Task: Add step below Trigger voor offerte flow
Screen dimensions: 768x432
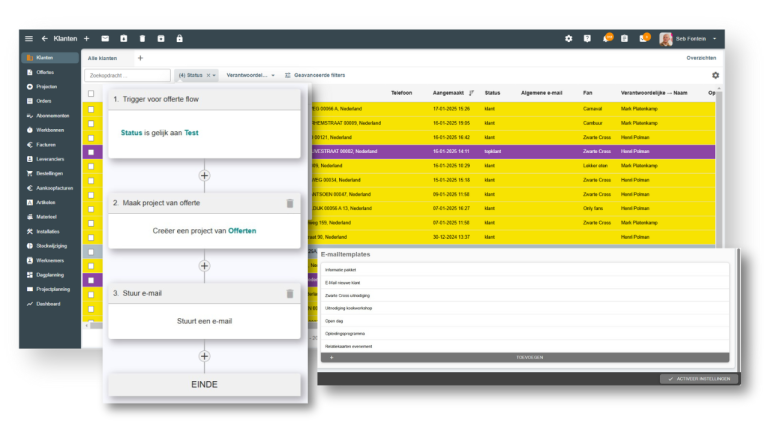Action: click(x=205, y=175)
